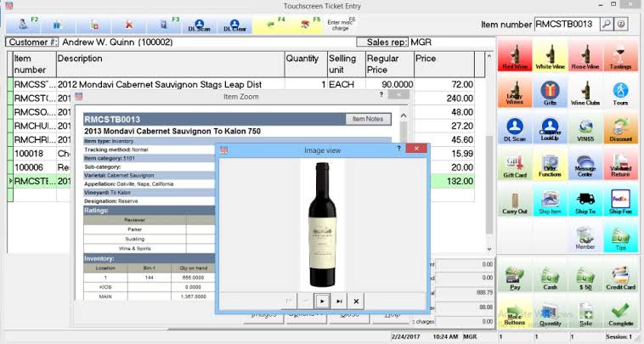Add Tips to the ticket
Viewport: 644px width, 344px height.
click(x=620, y=237)
